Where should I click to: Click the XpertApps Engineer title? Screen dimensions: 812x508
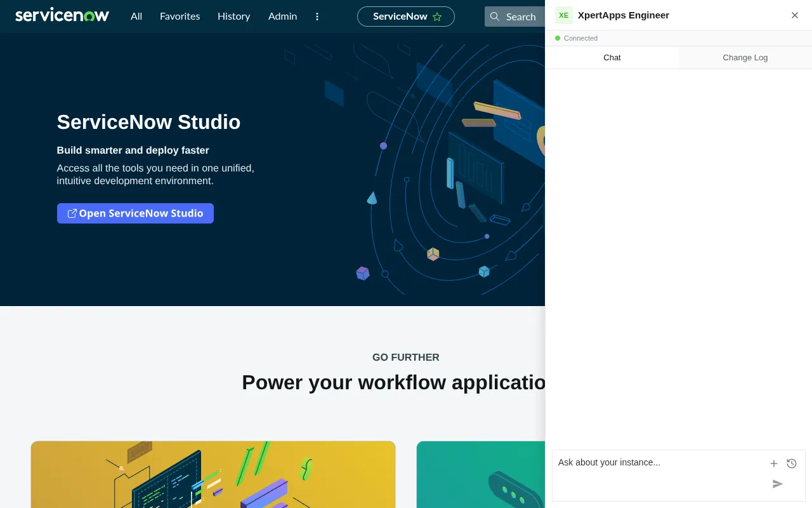[624, 15]
